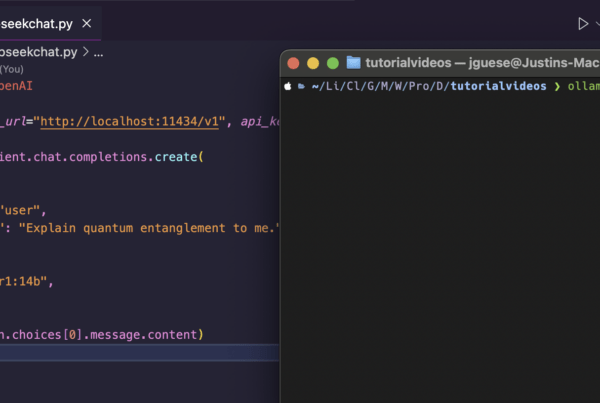Screen dimensions: 600x403
Task: Click the r1:14b model string
Action: (23, 282)
